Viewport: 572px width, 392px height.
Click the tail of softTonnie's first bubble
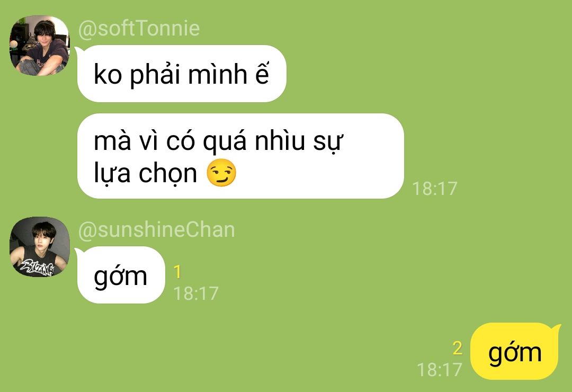coord(77,52)
